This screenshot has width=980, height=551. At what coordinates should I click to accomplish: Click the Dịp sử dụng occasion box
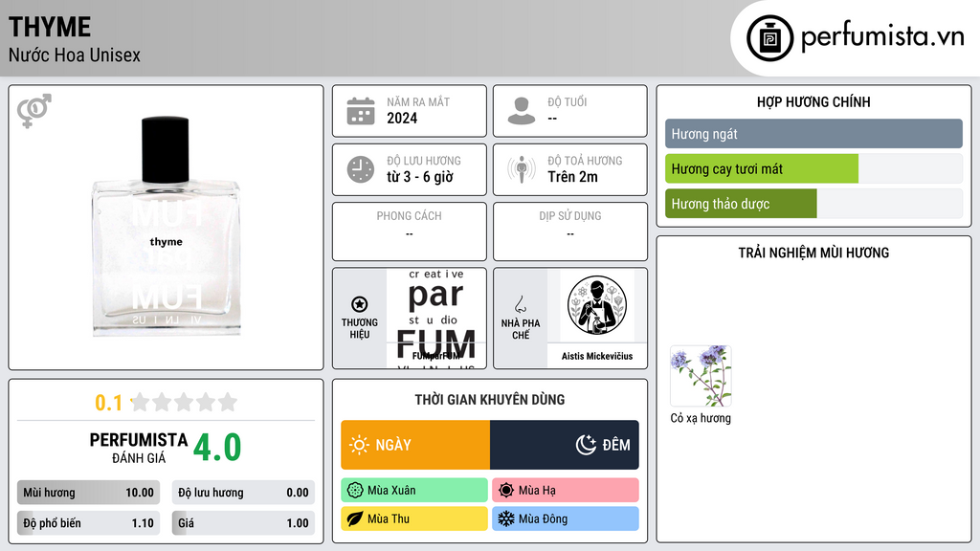click(570, 231)
